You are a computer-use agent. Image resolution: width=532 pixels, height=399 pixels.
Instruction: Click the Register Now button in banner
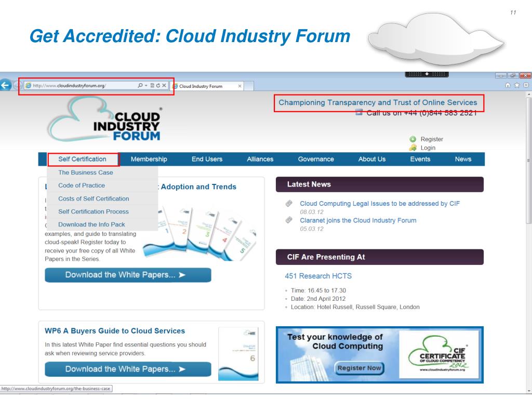point(360,368)
